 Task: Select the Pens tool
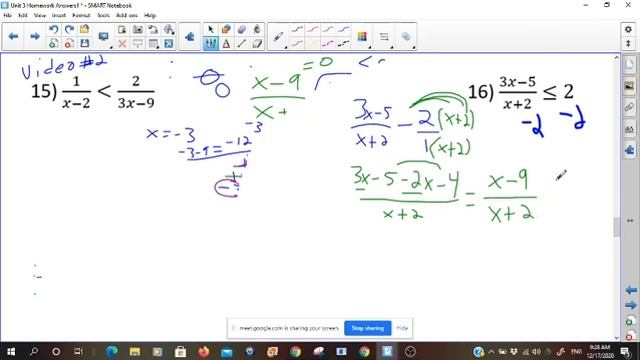coord(211,43)
